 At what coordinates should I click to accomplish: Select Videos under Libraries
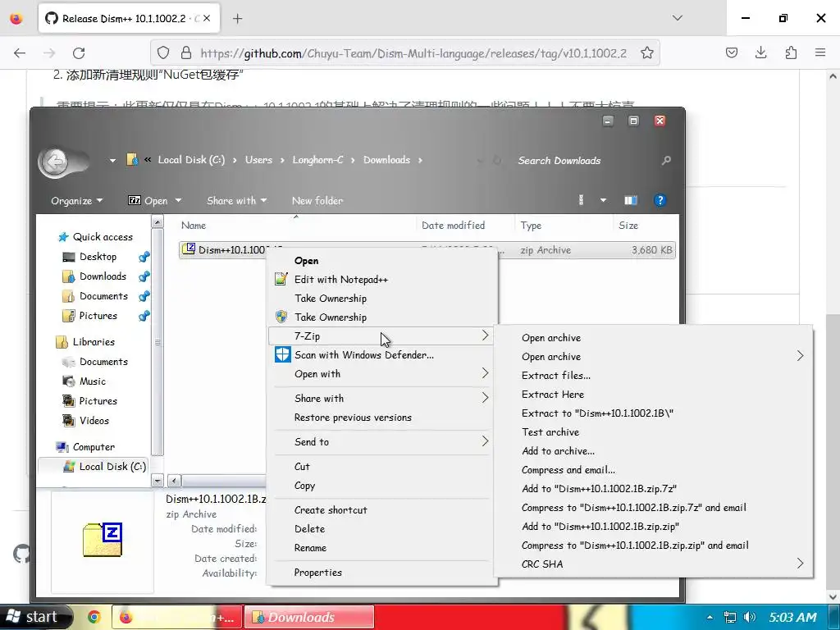[94, 421]
